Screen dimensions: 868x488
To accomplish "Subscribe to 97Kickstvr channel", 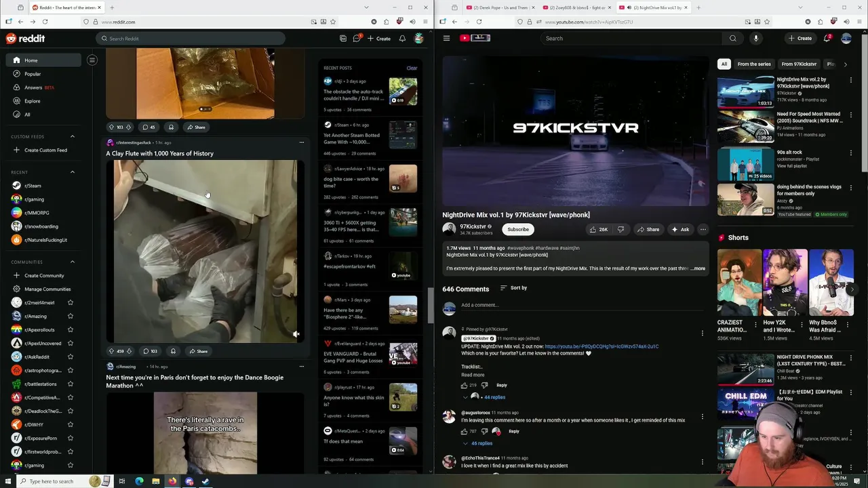I will pos(518,229).
